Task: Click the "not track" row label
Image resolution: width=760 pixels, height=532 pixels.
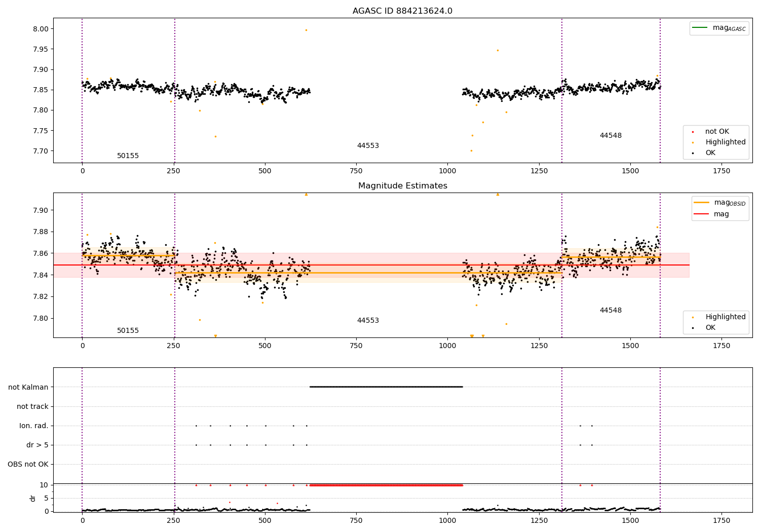Action: point(32,406)
